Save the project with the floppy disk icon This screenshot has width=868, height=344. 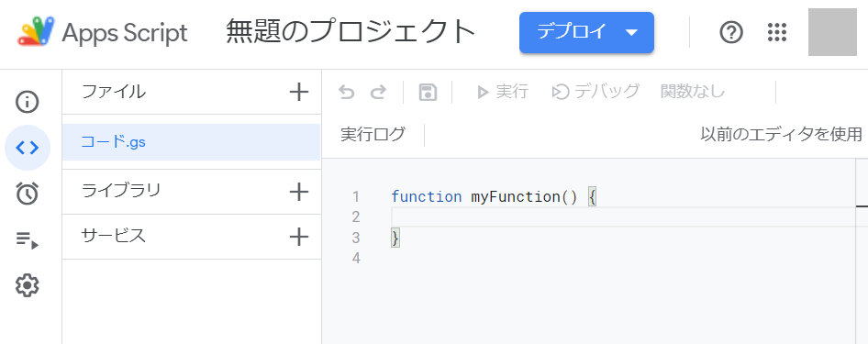point(428,93)
